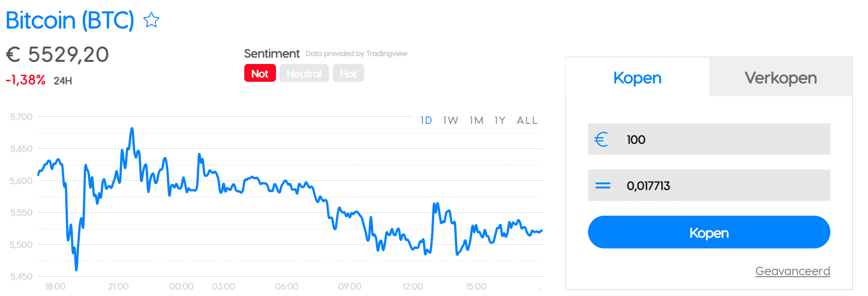The height and width of the screenshot is (296, 868).
Task: Select the 'Neutral' sentiment option
Action: point(304,73)
